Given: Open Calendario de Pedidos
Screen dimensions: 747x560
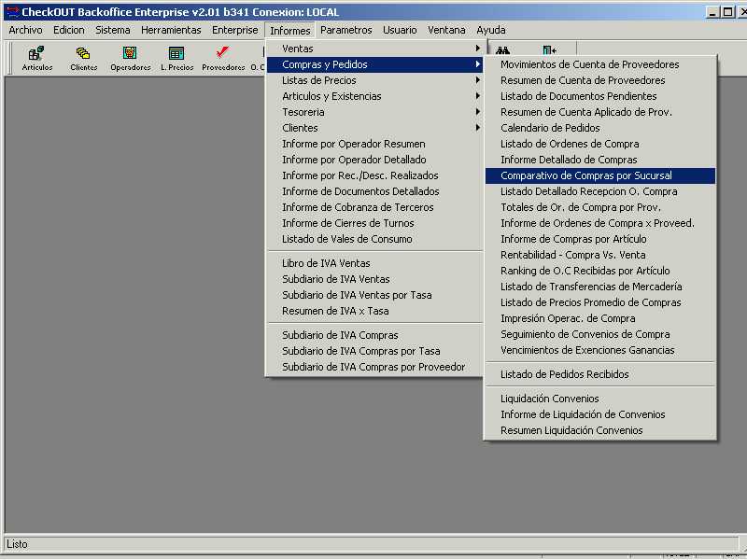Looking at the screenshot, I should pos(600,128).
